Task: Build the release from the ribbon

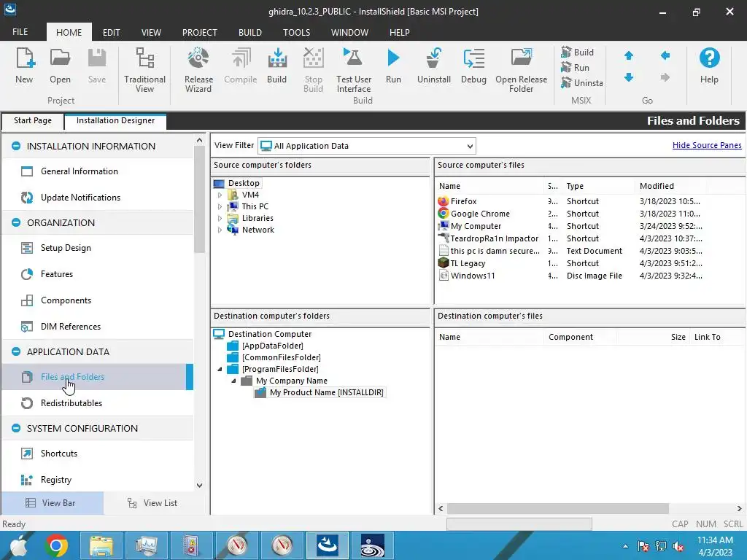Action: point(276,66)
